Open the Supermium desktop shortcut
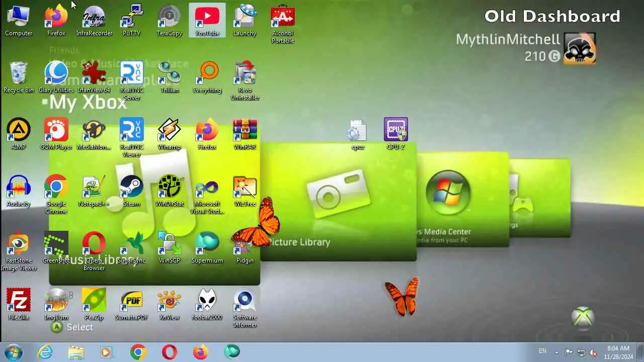This screenshot has width=644, height=362. click(207, 248)
